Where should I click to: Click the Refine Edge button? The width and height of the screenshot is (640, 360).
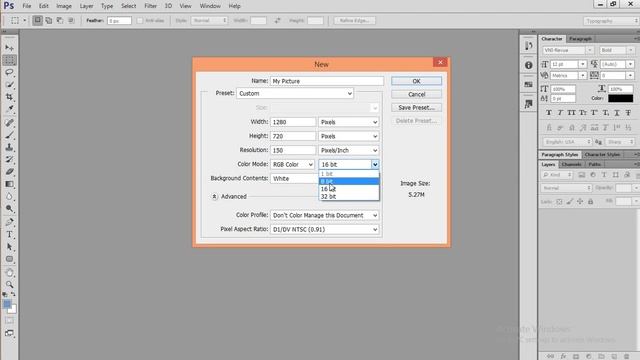coord(354,20)
